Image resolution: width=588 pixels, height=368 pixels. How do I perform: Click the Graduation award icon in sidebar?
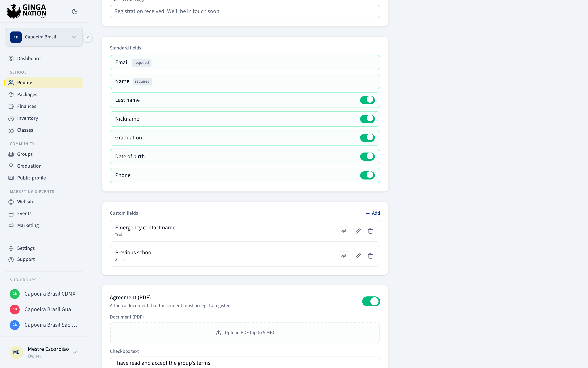point(11,166)
